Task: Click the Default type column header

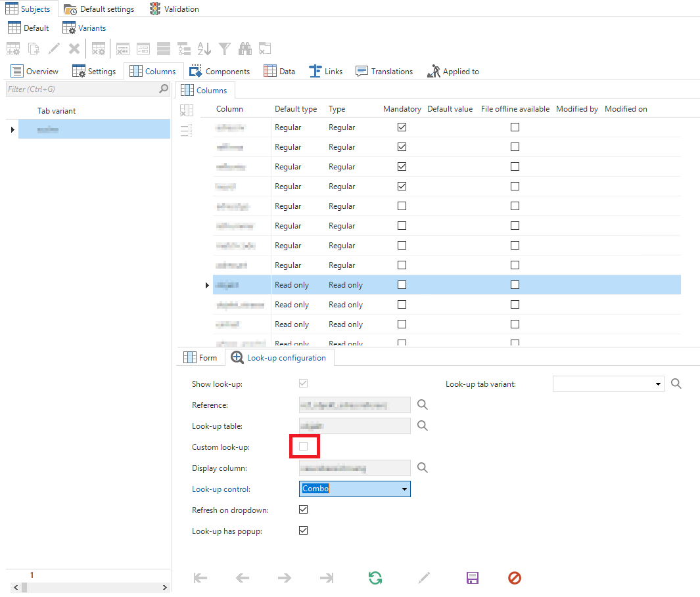Action: (x=296, y=109)
